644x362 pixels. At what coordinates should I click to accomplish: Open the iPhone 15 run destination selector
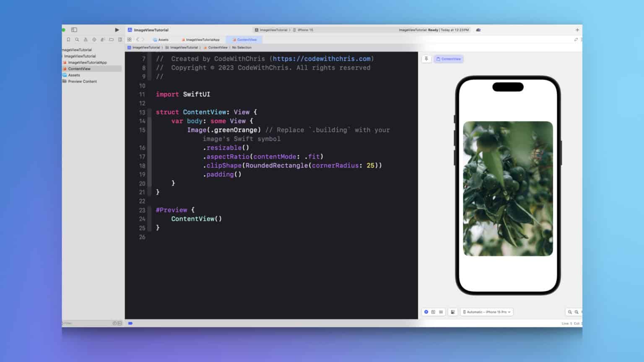[305, 30]
